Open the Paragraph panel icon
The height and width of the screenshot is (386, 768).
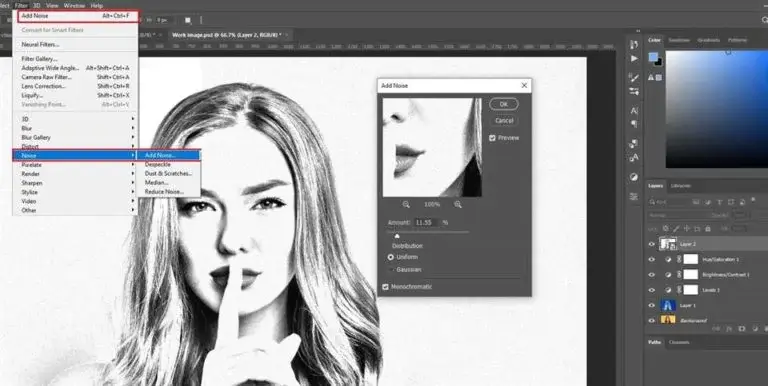pos(634,124)
